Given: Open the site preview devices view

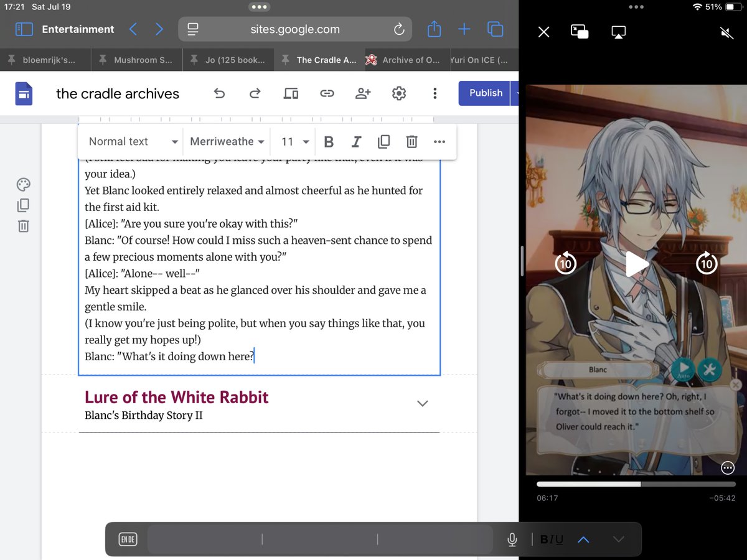Looking at the screenshot, I should 291,93.
